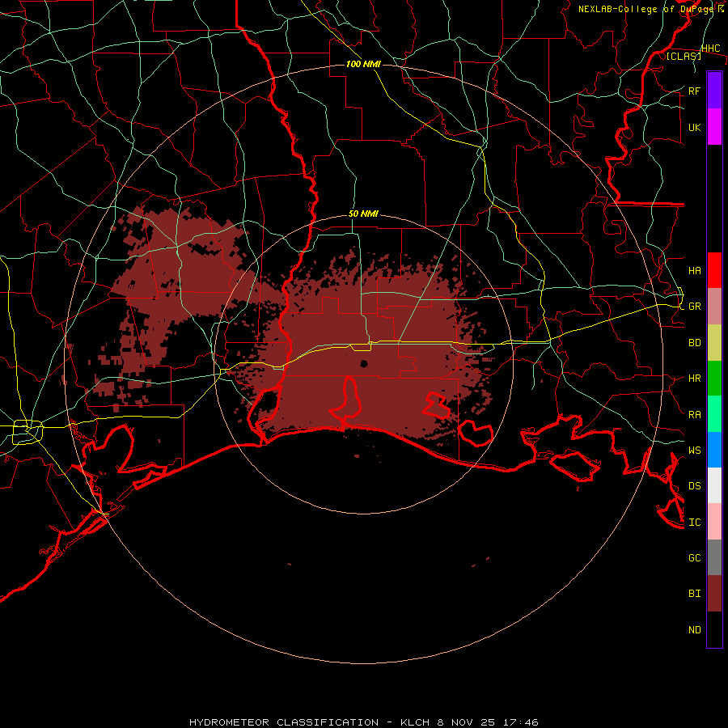Click the WS legend label
This screenshot has height=728, width=728.
pos(694,451)
